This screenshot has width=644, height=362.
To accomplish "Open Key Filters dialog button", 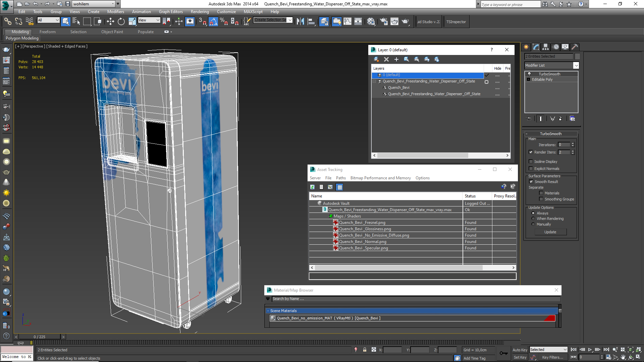I will (x=552, y=358).
